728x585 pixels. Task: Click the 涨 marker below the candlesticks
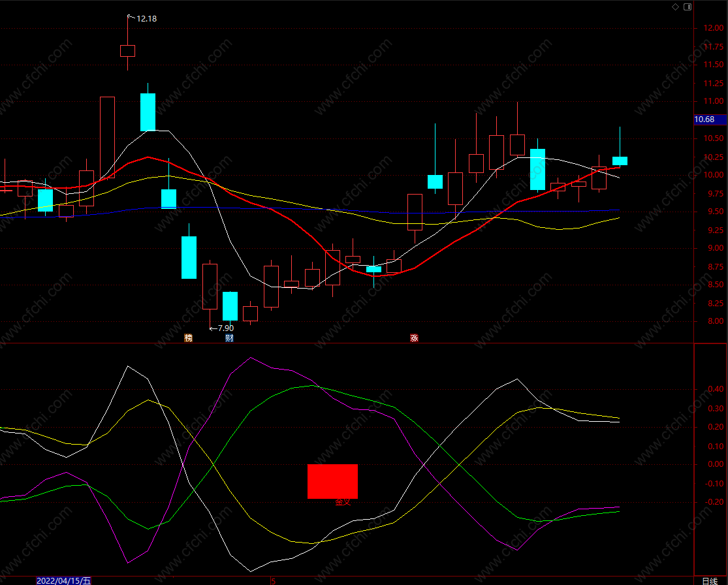click(x=414, y=338)
